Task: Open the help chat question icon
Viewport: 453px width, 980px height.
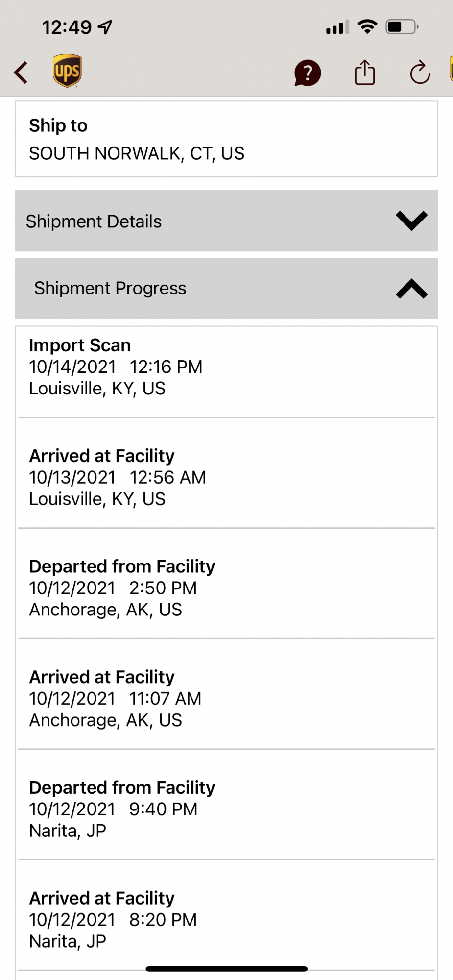Action: pos(307,73)
